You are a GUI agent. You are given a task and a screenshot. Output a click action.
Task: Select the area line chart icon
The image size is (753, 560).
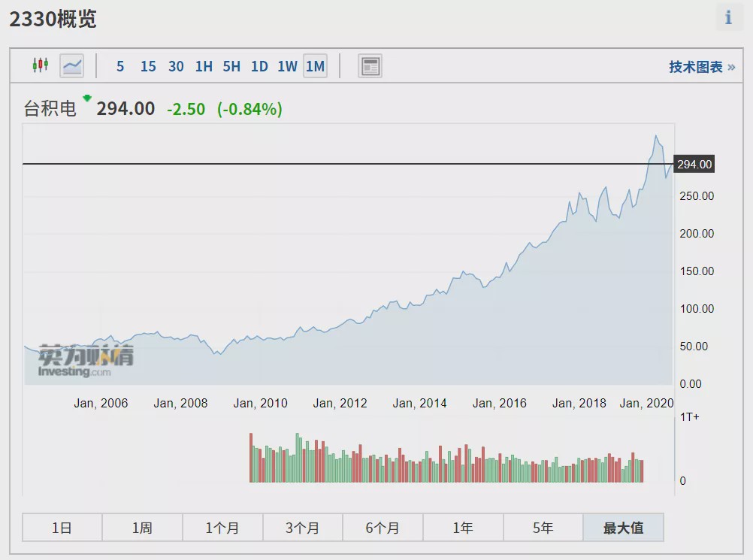pos(72,66)
